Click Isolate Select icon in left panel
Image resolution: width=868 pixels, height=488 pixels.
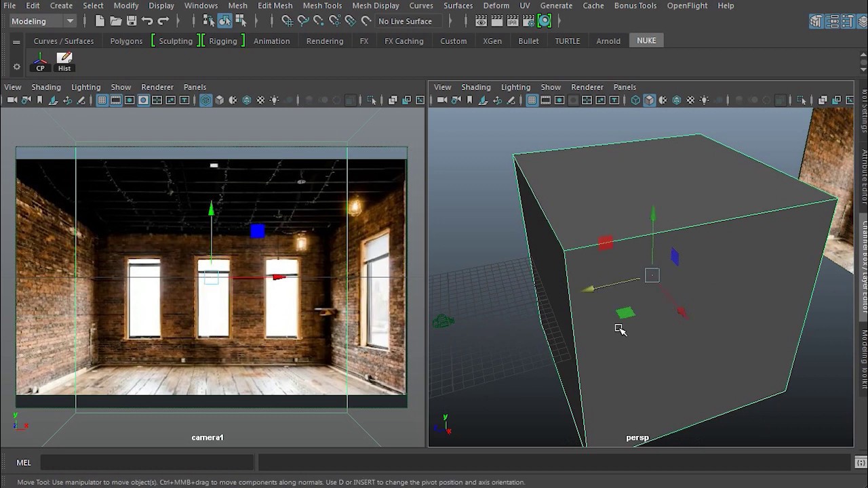coord(372,100)
